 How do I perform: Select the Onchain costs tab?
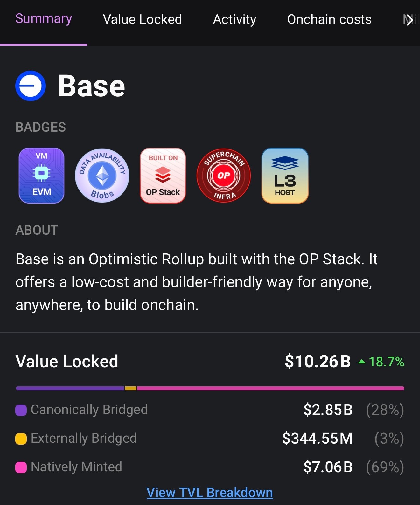(x=329, y=19)
